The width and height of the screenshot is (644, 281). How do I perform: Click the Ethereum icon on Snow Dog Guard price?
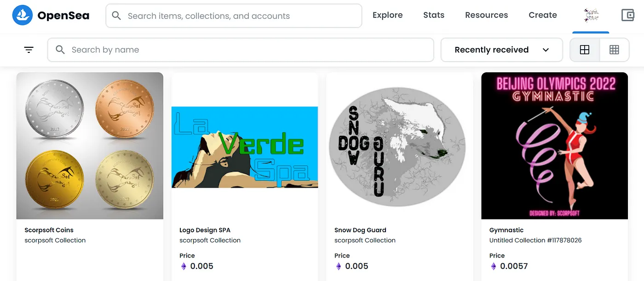tap(339, 266)
